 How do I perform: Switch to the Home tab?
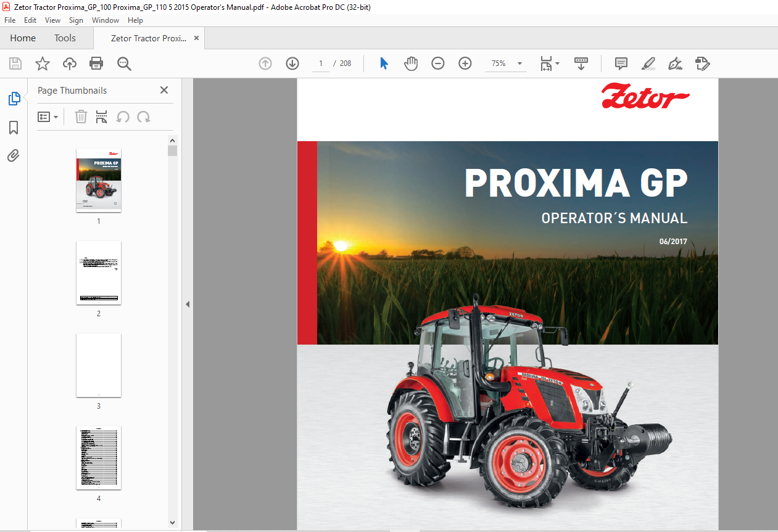[x=23, y=38]
